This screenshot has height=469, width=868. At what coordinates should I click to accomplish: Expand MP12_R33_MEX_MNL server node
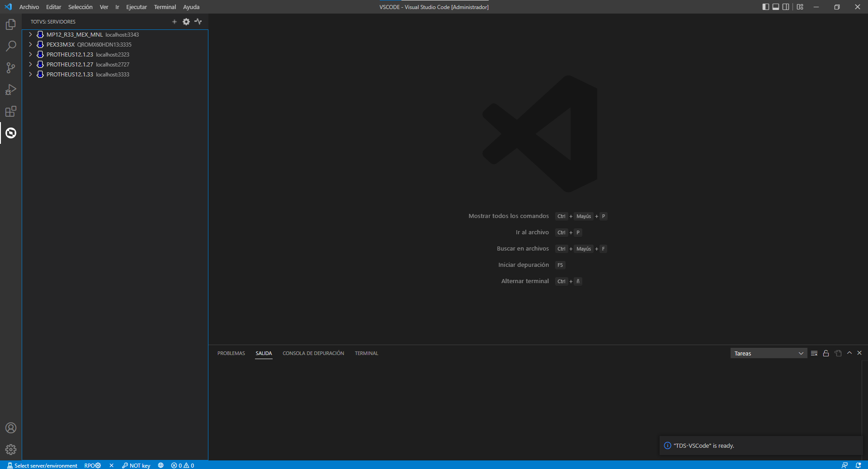tap(30, 34)
